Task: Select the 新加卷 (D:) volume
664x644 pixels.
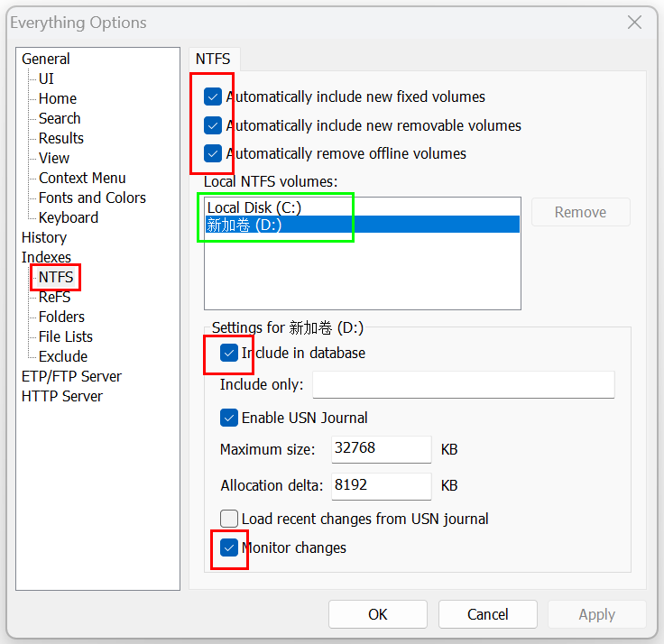Action: [362, 225]
